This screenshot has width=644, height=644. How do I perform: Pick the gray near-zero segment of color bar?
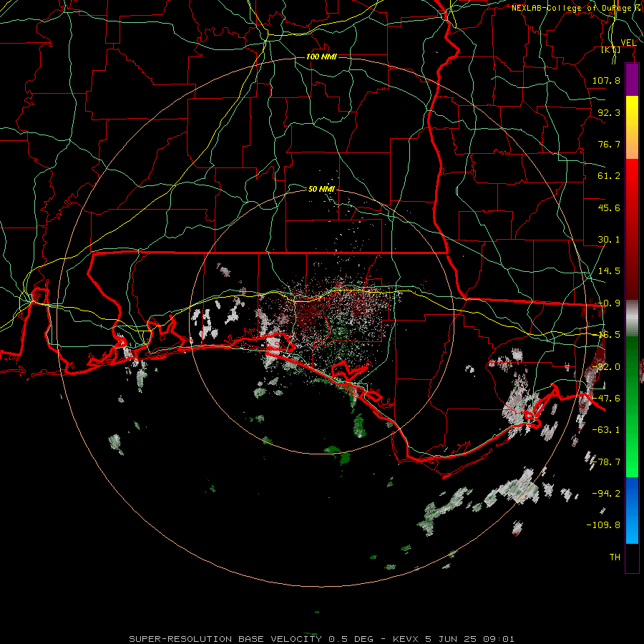[x=632, y=318]
